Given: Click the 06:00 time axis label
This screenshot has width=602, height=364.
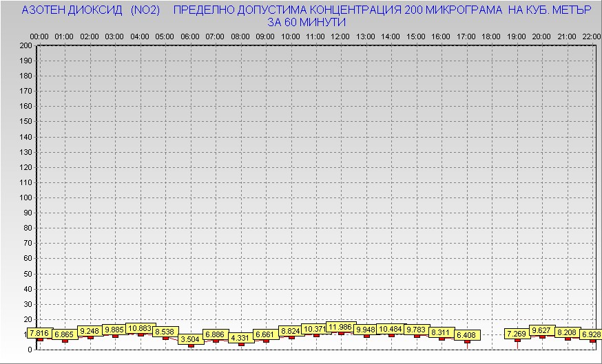Looking at the screenshot, I should pyautogui.click(x=190, y=36).
